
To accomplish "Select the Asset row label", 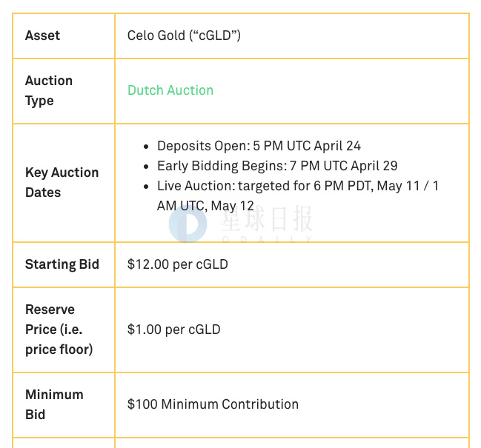I will pos(42,36).
